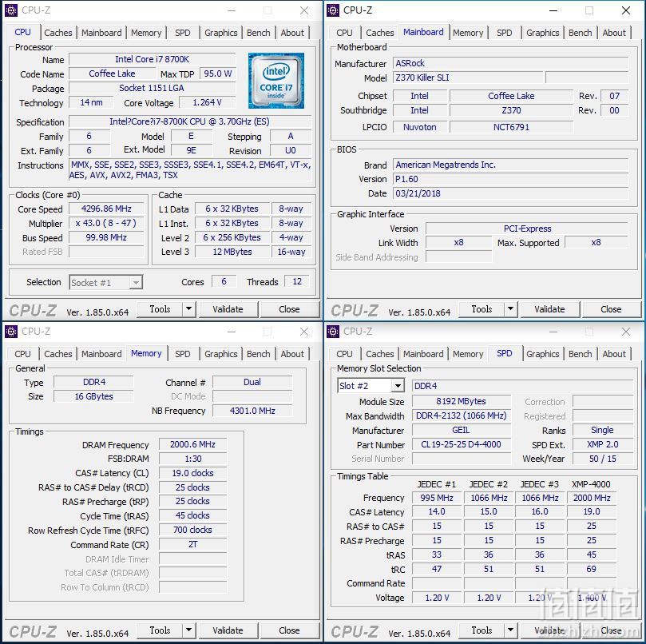
Task: Open the Socket #1 selection dropdown
Action: click(106, 282)
